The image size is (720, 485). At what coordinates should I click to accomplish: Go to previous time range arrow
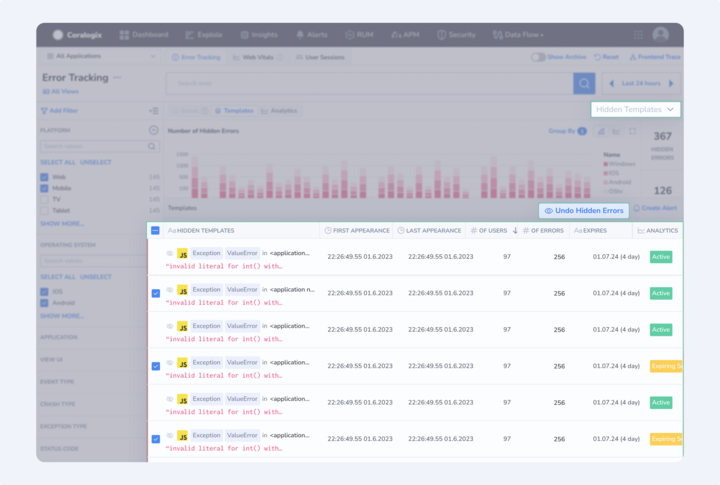tap(612, 83)
